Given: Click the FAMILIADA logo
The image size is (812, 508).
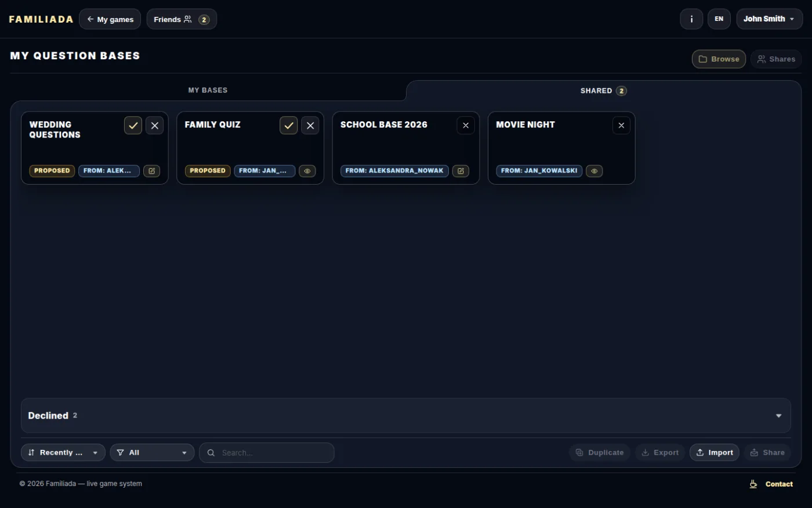Looking at the screenshot, I should [41, 19].
